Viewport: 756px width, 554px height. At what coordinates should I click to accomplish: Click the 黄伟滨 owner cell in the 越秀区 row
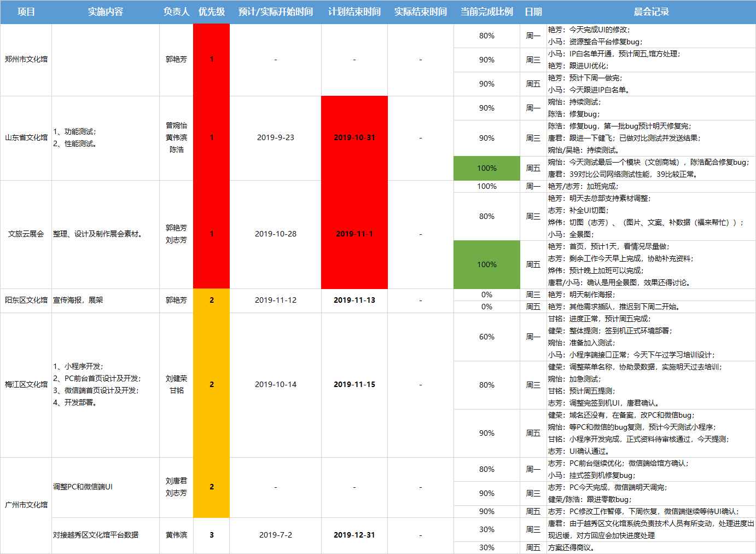(176, 535)
